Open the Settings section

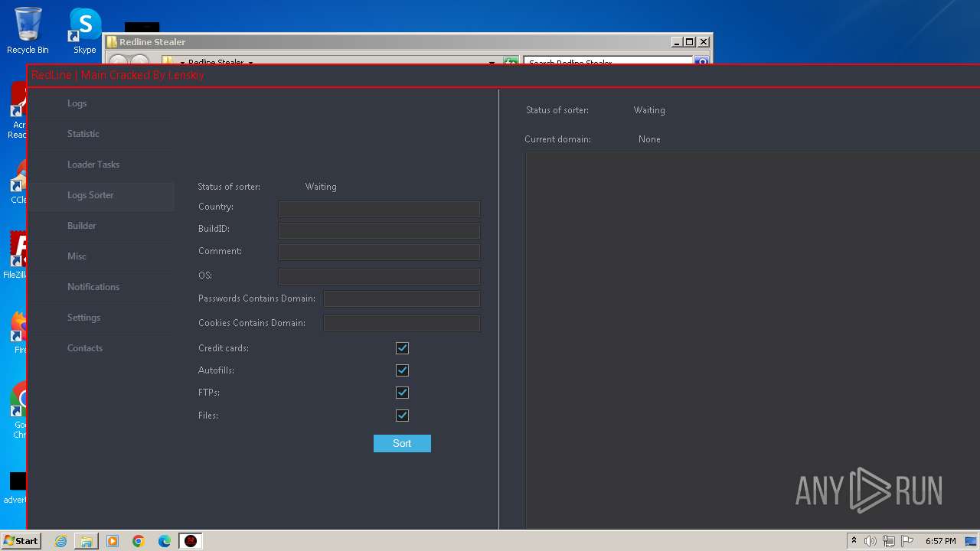(102, 318)
